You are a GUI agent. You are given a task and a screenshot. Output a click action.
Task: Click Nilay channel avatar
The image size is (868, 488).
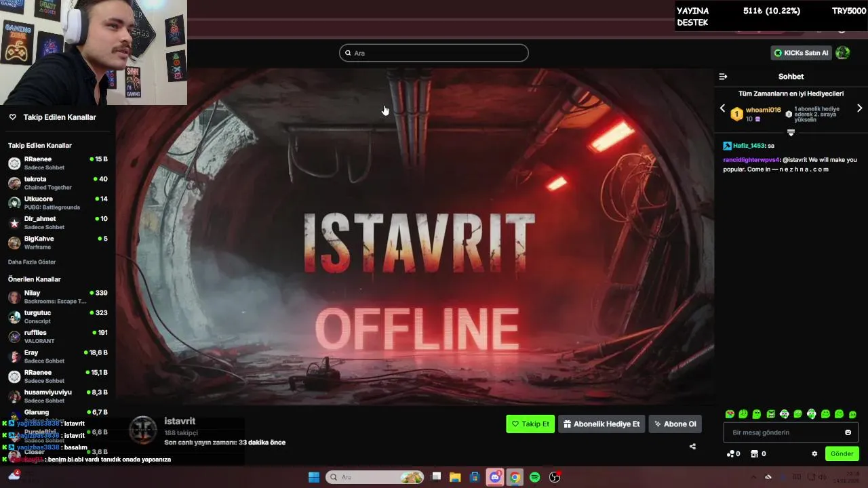tap(14, 297)
